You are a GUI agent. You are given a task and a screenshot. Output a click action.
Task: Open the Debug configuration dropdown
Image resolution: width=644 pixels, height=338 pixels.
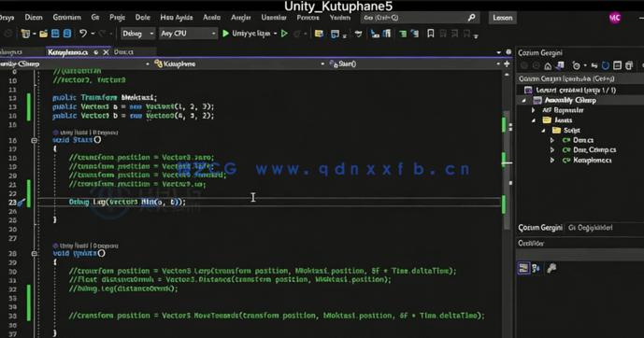137,34
